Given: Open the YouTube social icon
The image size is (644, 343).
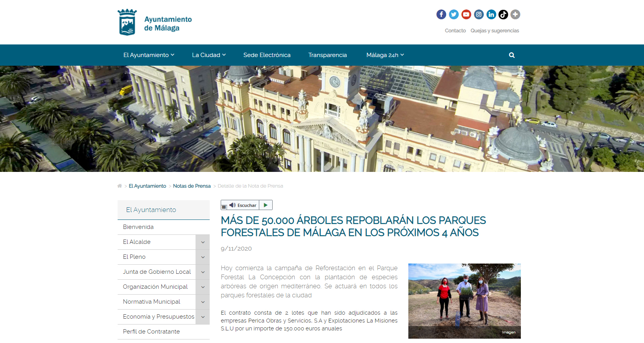Looking at the screenshot, I should [x=466, y=15].
